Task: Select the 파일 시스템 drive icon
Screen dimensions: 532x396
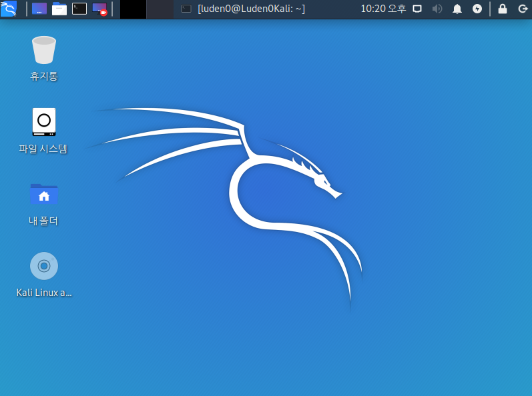Action: pos(44,122)
